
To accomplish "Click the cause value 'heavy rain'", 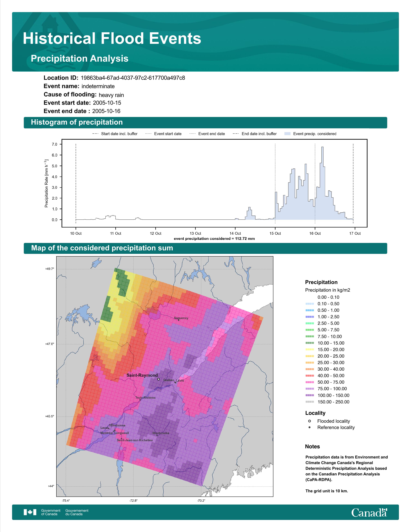I will click(111, 95).
